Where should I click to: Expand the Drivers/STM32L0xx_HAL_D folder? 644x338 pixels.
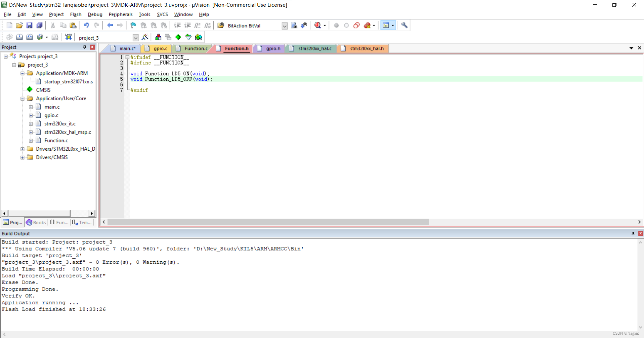point(23,149)
